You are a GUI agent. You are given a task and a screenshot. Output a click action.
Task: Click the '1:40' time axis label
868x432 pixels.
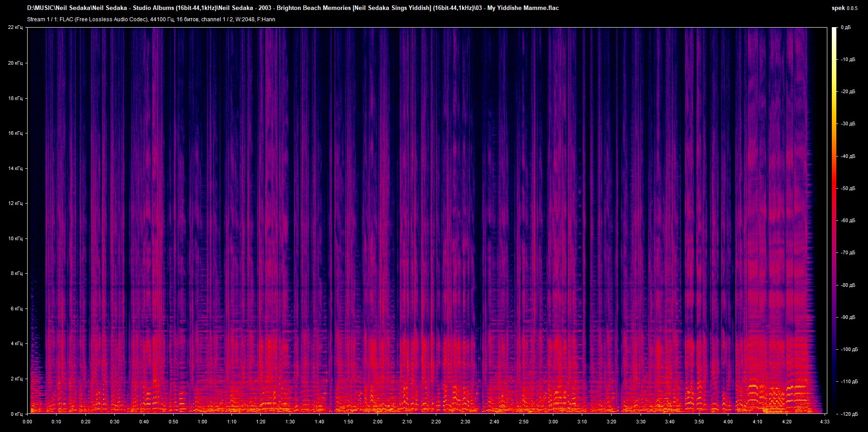[319, 422]
